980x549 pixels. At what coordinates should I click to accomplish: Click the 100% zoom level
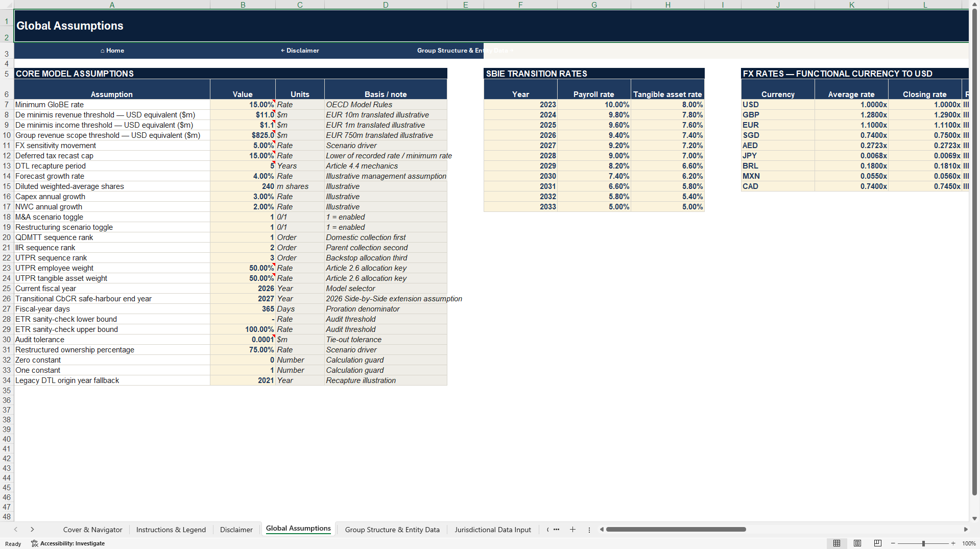tap(969, 543)
